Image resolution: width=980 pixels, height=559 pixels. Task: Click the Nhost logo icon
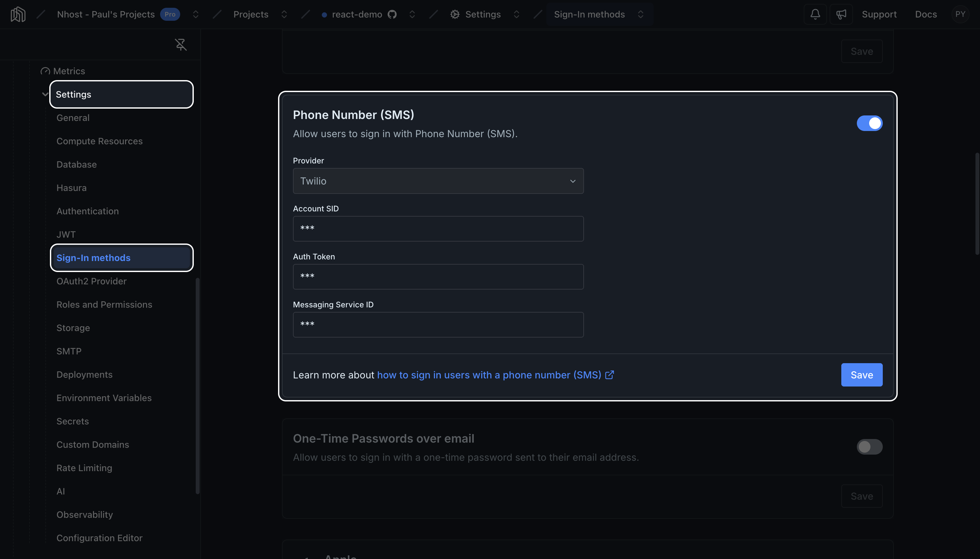coord(18,14)
